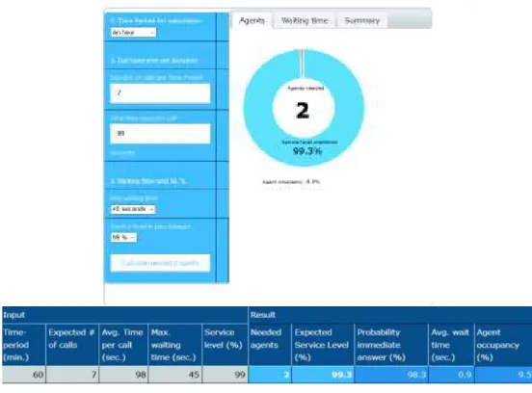Click the 'Max. waiting time (sec.)' header
The image size is (532, 393).
tap(174, 345)
